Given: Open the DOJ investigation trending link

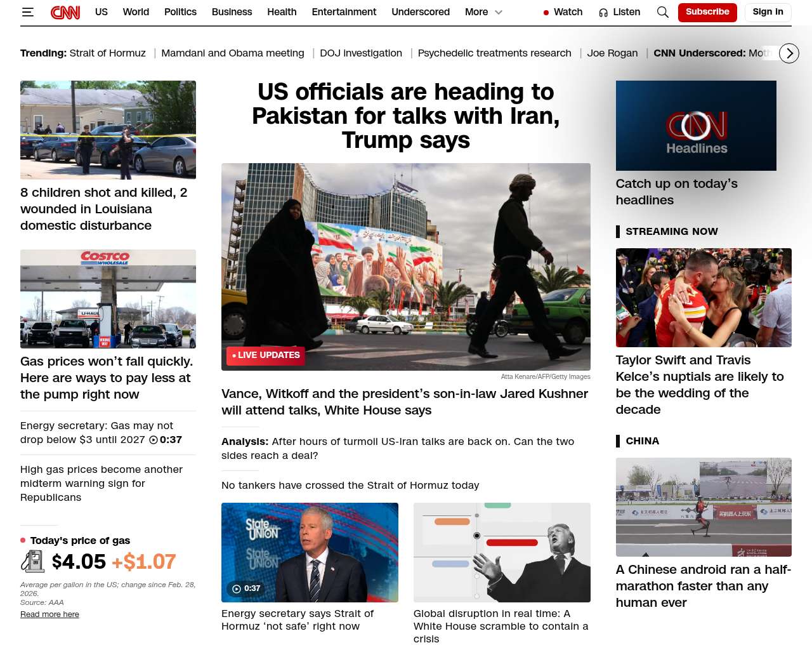Looking at the screenshot, I should pos(361,53).
